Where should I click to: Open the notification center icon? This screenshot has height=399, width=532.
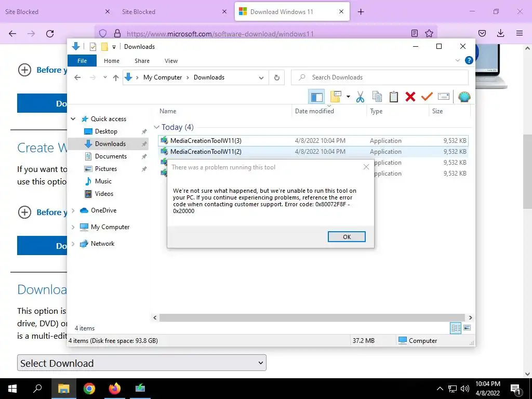point(515,389)
